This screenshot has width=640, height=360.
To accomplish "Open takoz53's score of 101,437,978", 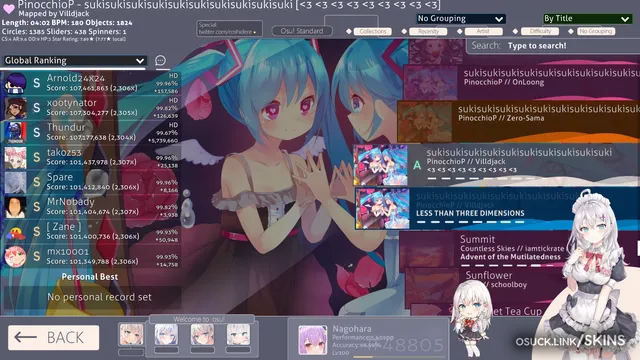I will pos(91,158).
